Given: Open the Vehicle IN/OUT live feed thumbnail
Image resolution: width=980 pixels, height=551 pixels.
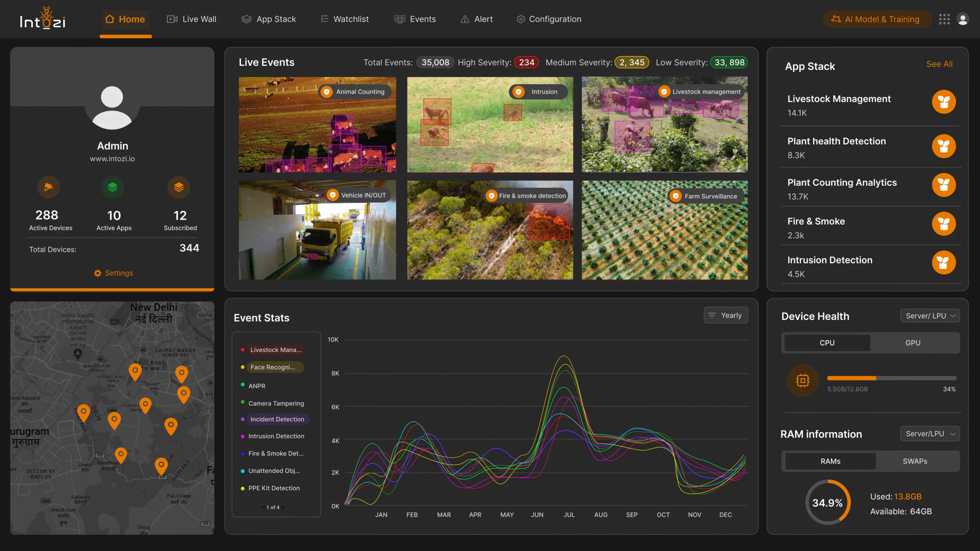Looking at the screenshot, I should (317, 230).
